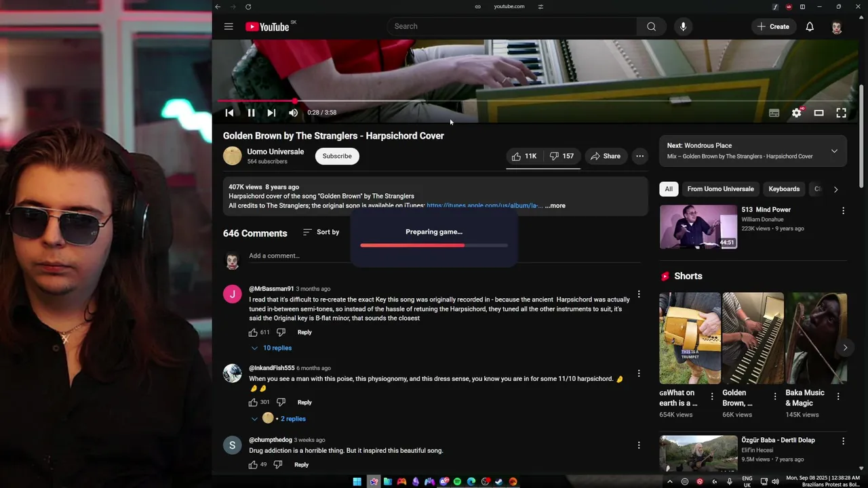Share the video

606,157
